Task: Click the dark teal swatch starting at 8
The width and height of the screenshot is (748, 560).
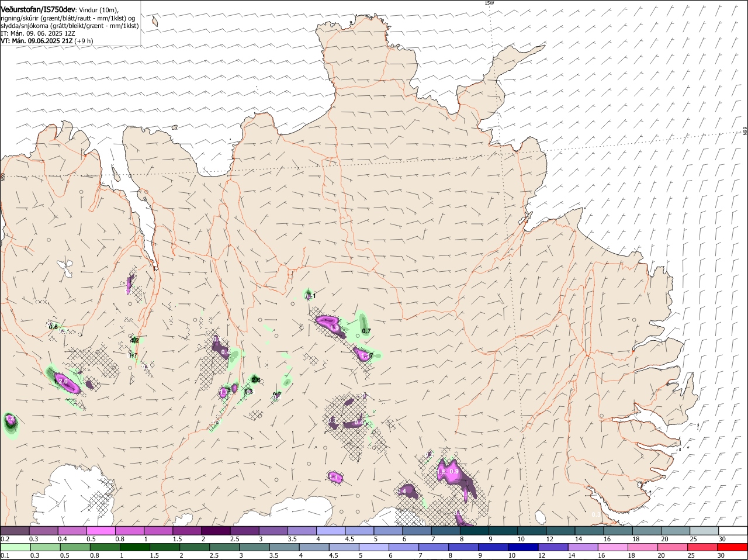Action: click(475, 531)
